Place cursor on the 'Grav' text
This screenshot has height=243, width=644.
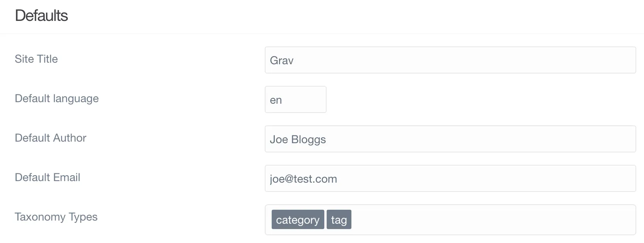point(282,60)
